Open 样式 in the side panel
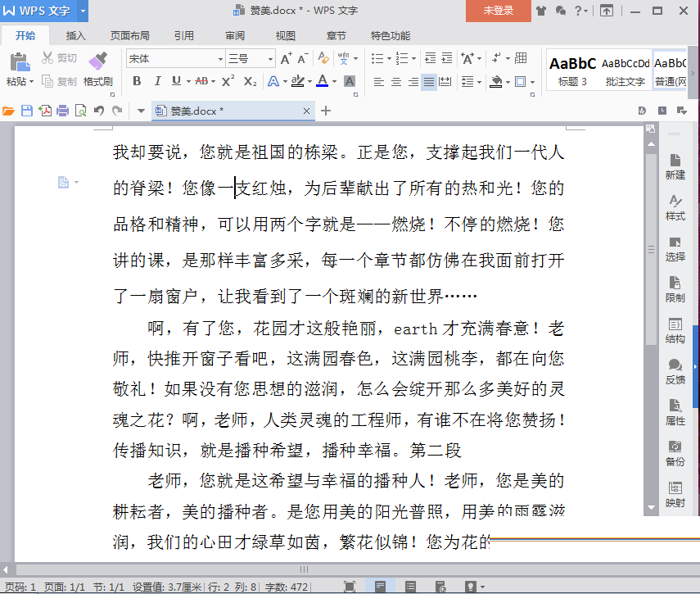700x594 pixels. (675, 207)
